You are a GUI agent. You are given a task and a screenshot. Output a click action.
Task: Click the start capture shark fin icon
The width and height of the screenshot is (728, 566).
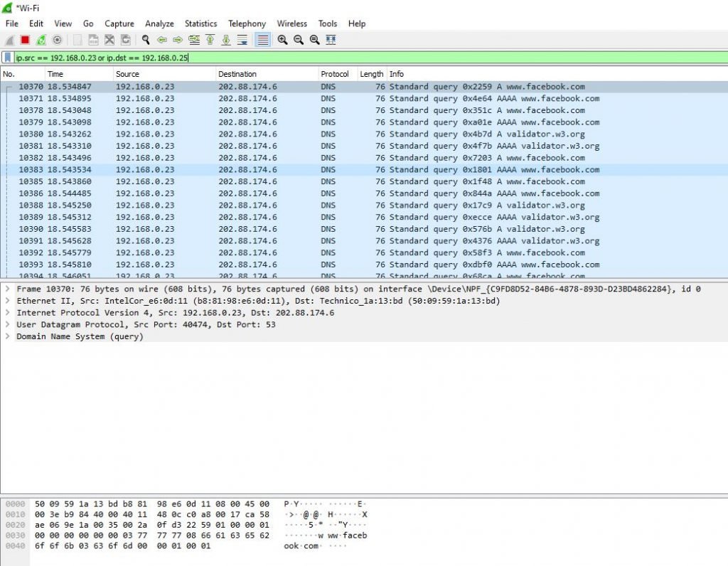[x=10, y=41]
